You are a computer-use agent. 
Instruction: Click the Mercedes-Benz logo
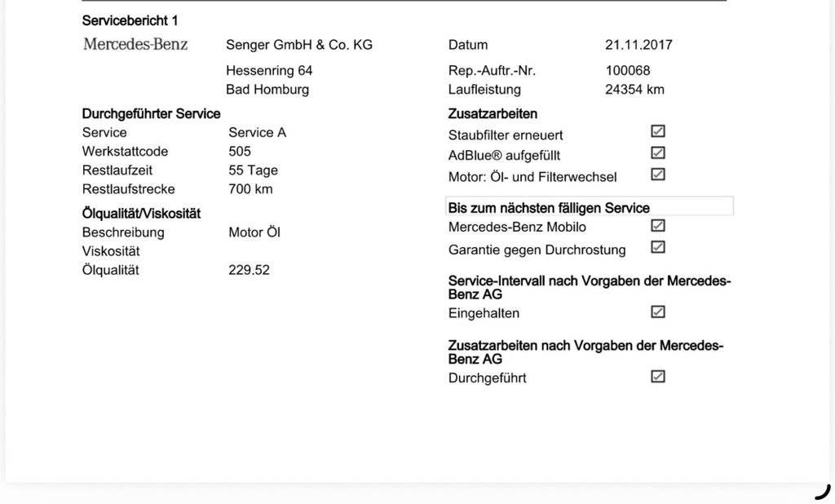(135, 44)
